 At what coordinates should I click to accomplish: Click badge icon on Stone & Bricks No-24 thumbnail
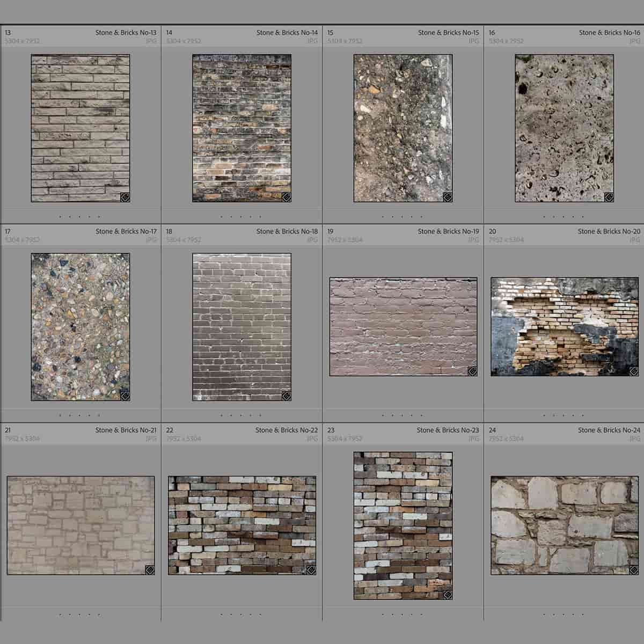633,569
